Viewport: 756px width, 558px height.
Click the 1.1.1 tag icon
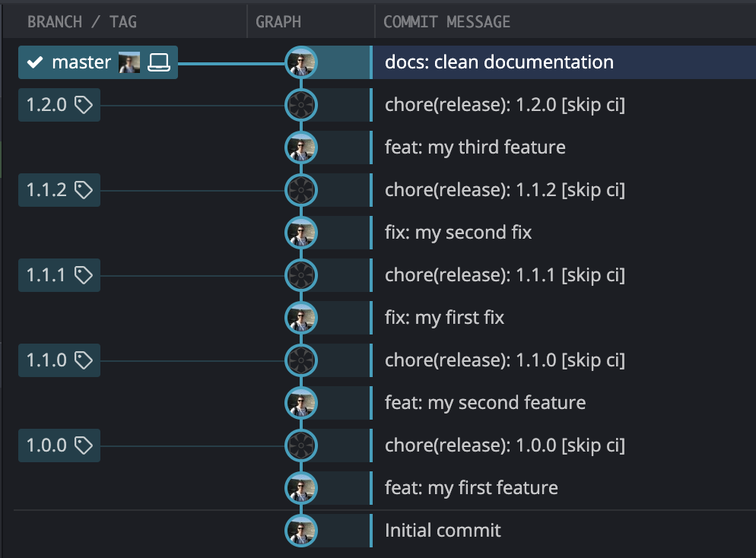click(84, 275)
